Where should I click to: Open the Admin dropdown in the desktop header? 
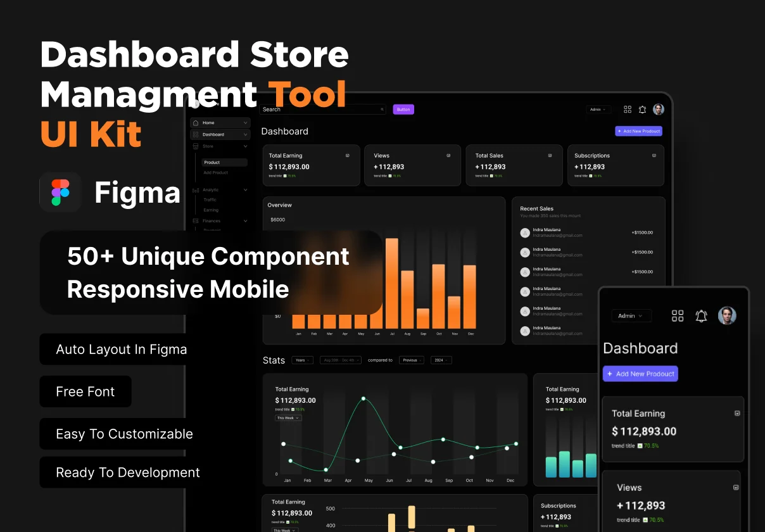click(598, 110)
